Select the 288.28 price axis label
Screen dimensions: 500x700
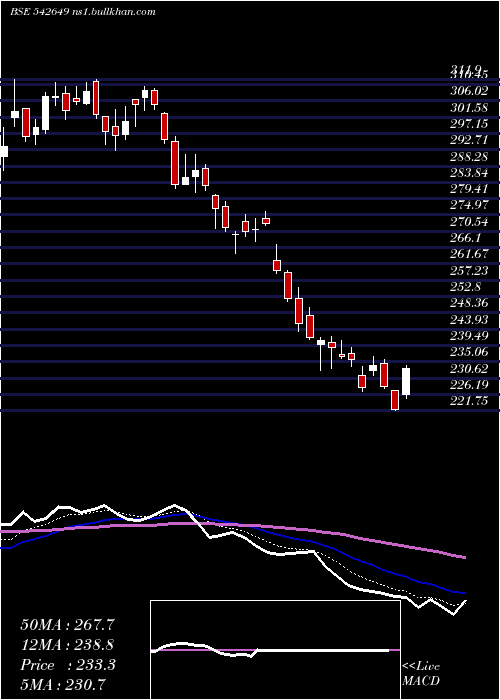coord(468,157)
